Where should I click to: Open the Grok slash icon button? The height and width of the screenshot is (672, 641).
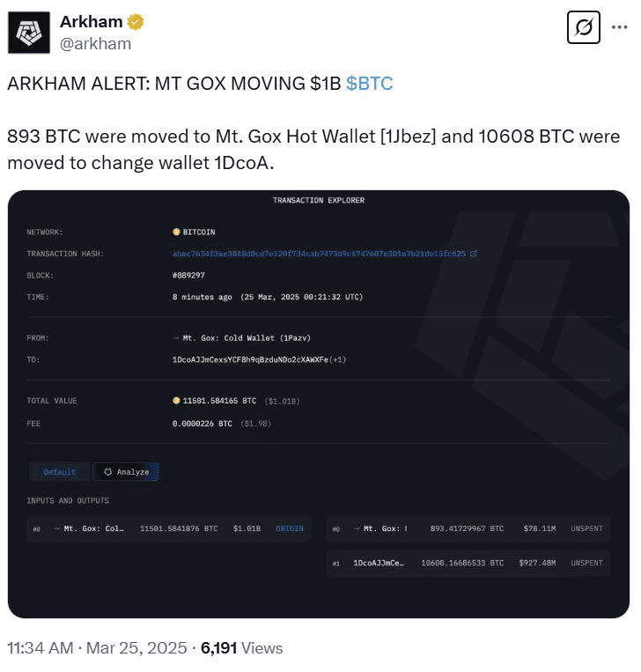pyautogui.click(x=583, y=27)
